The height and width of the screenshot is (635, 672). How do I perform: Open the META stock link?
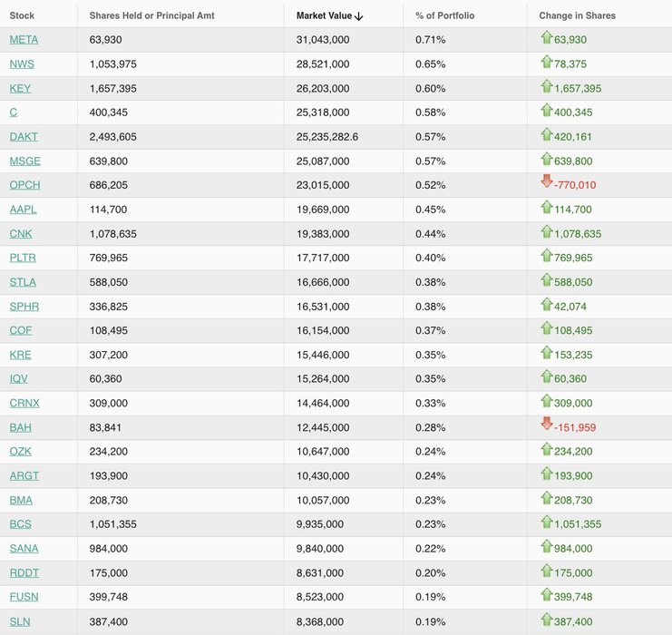(24, 39)
